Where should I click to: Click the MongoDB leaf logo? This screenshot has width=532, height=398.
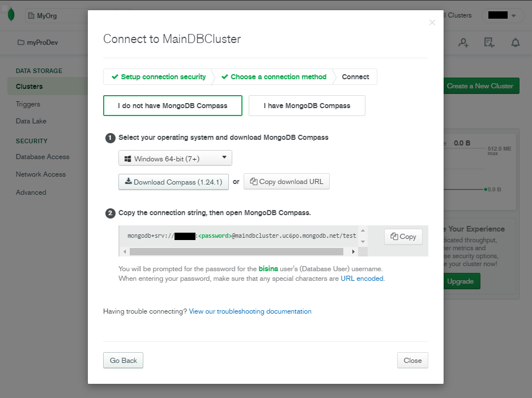[x=11, y=15]
